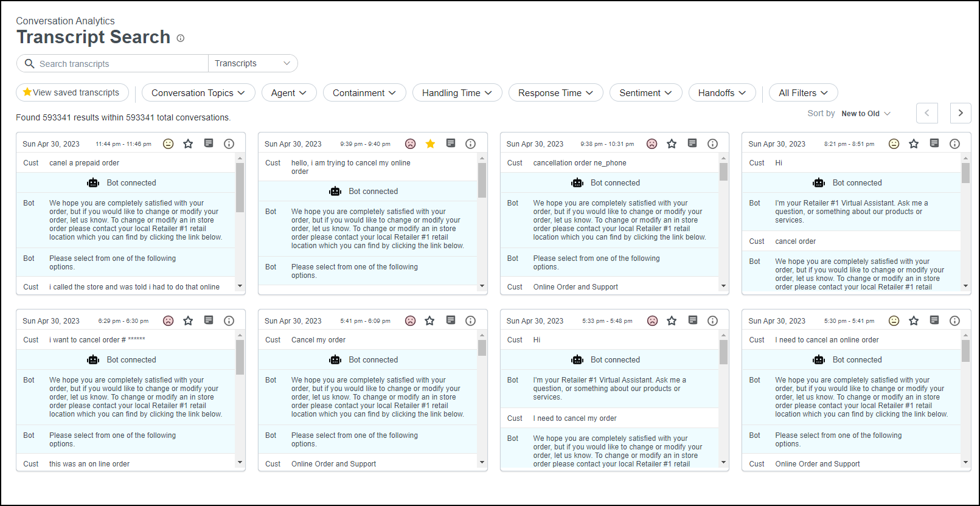Expand the Conversation Topics filter

point(198,93)
